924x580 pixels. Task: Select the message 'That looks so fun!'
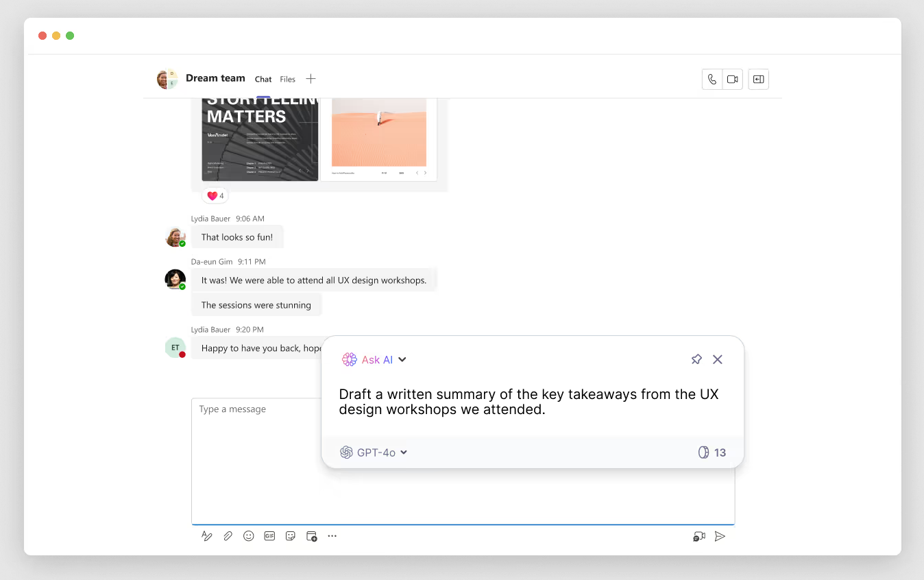[x=237, y=237]
